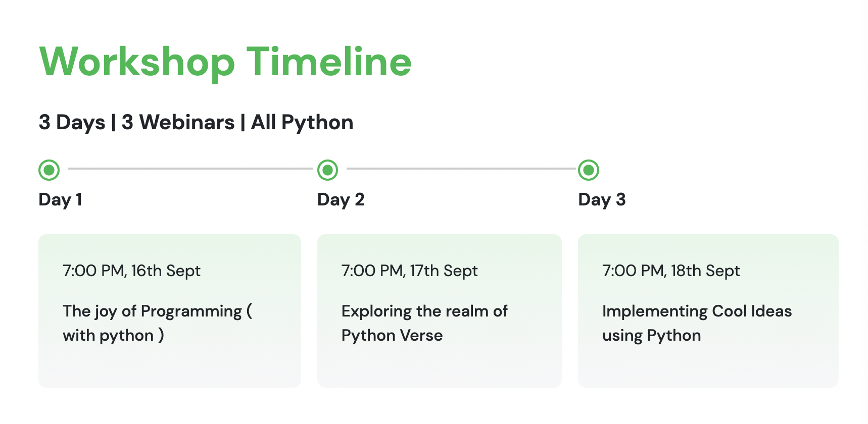This screenshot has width=868, height=424.
Task: Click the timeline line between Day 2 and Day 3
Action: [x=461, y=169]
